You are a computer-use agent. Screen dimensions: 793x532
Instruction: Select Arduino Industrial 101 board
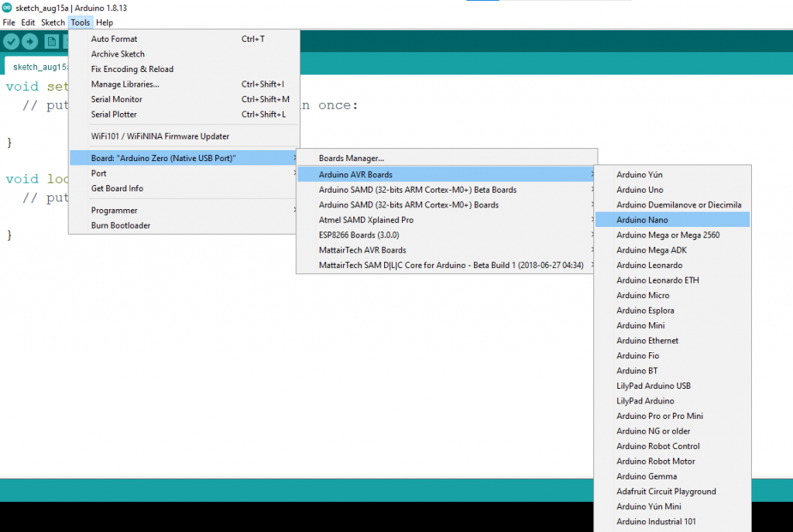[673, 522]
